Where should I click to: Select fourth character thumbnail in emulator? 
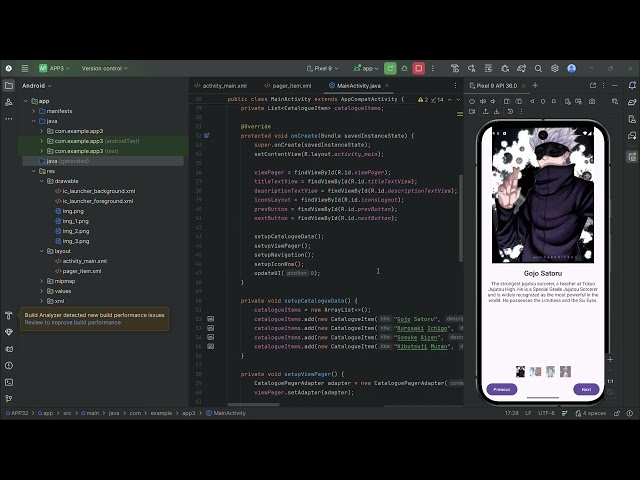(x=565, y=371)
